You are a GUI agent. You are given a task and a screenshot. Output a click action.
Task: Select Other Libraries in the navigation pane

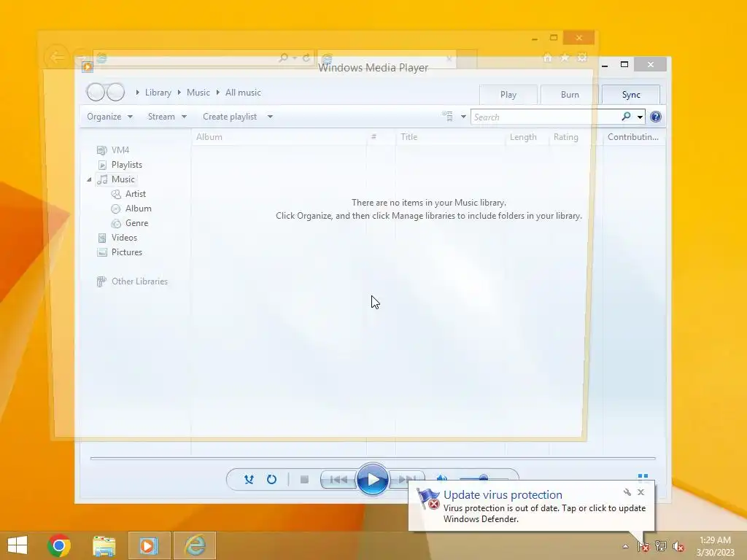[132, 281]
